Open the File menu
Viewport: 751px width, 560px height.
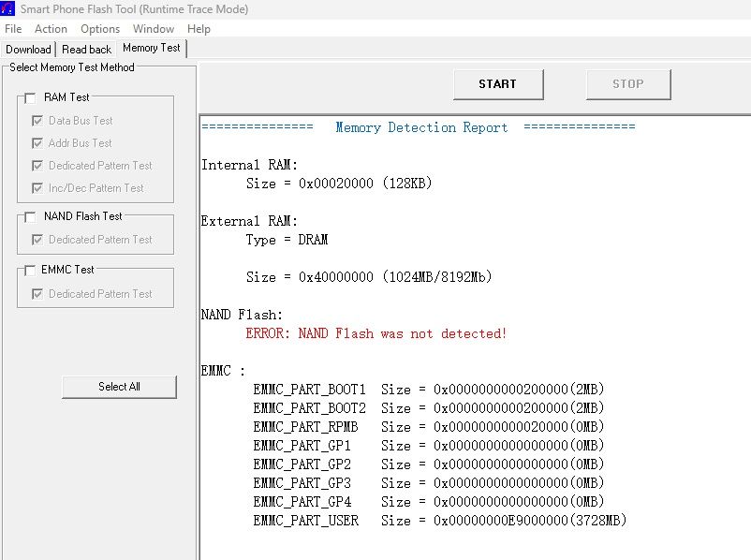click(13, 29)
